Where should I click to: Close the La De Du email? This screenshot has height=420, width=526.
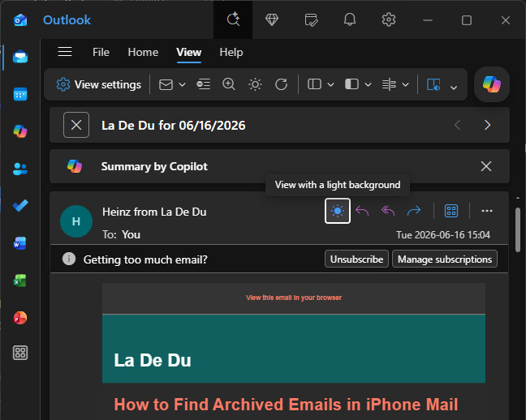coord(76,125)
